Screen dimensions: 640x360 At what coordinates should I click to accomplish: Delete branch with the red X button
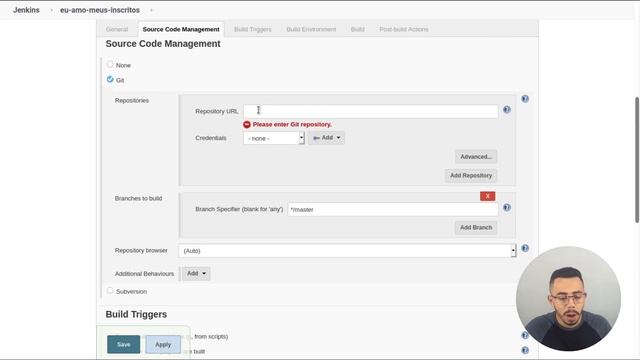(x=487, y=196)
